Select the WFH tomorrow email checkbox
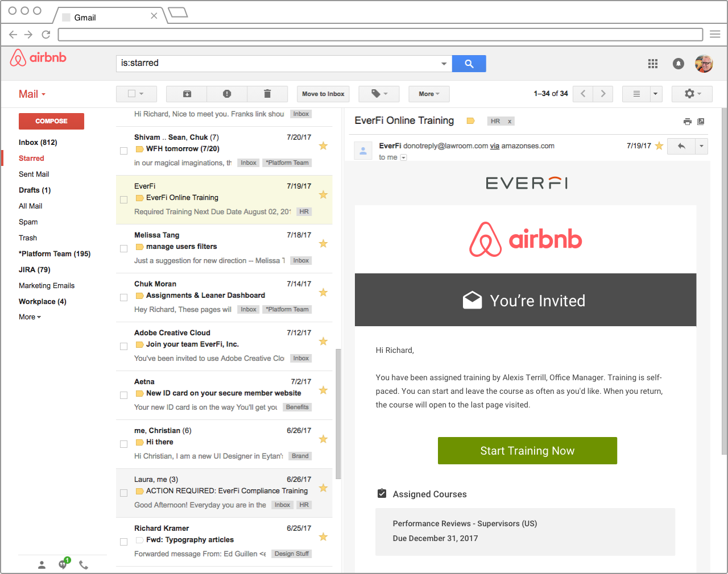 pos(123,151)
